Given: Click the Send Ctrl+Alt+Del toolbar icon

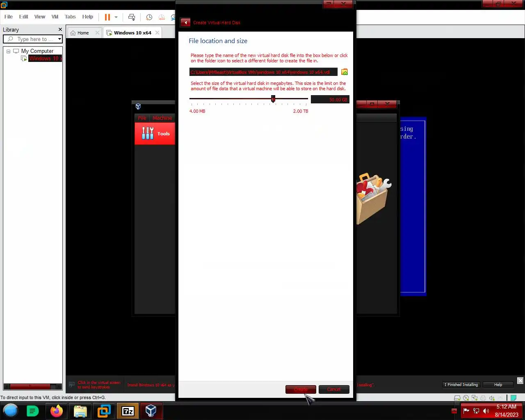Looking at the screenshot, I should (x=132, y=17).
